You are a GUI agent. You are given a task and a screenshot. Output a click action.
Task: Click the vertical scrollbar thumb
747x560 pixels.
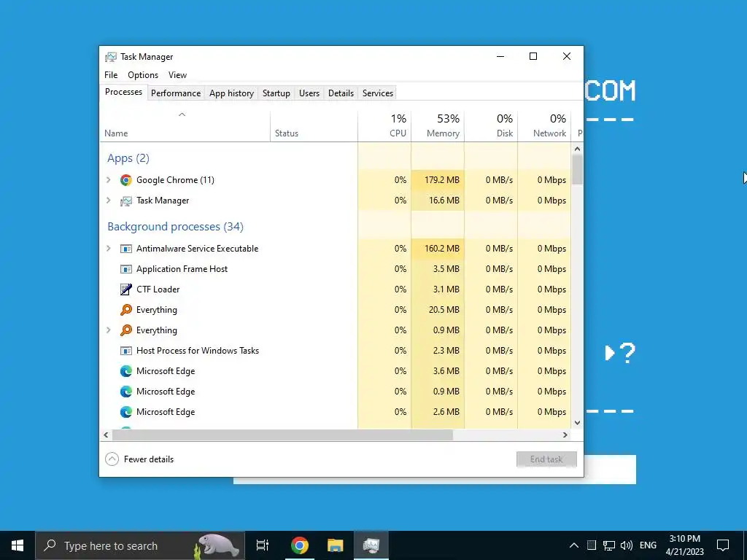[x=578, y=169]
